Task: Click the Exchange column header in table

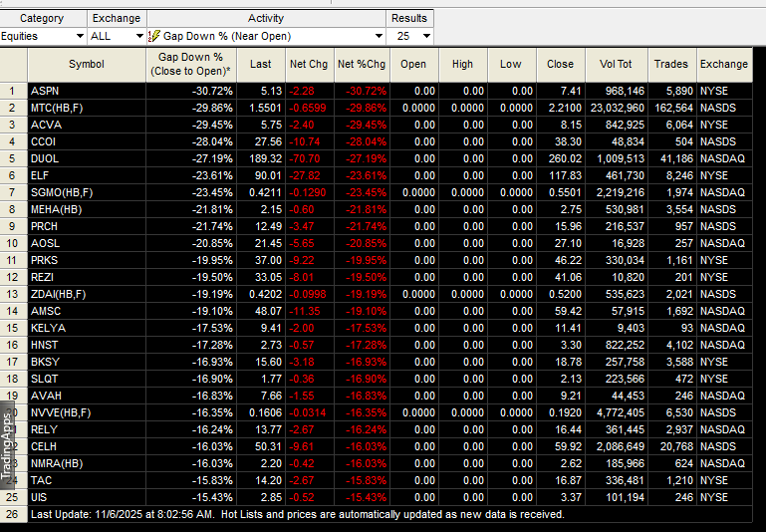Action: (724, 65)
